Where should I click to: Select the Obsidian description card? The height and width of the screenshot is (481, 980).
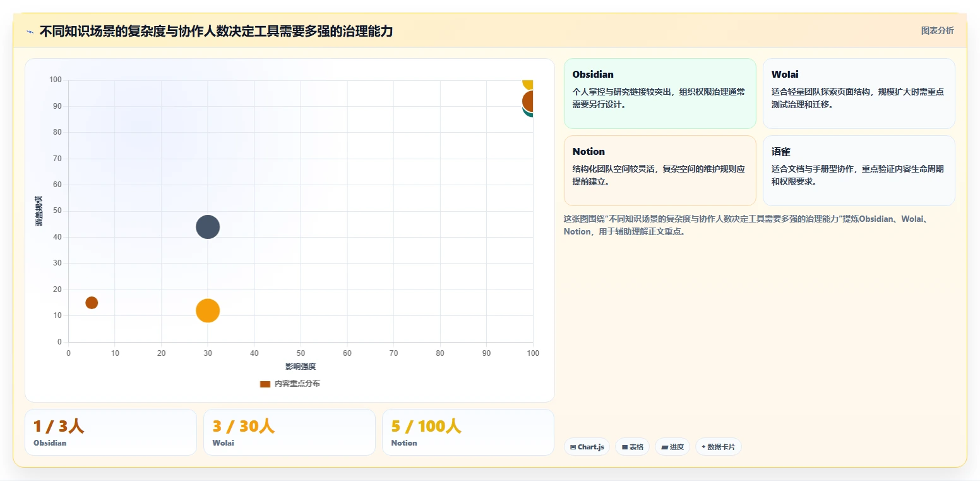(x=660, y=94)
